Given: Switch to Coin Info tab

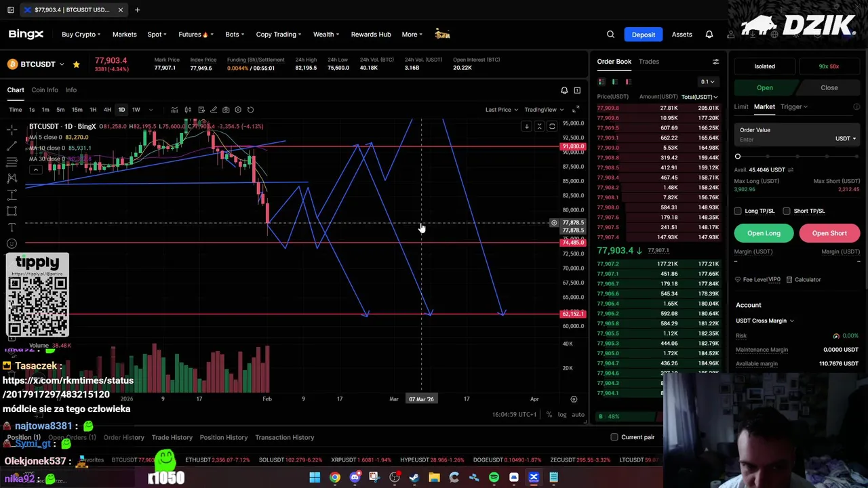Looking at the screenshot, I should (x=44, y=89).
